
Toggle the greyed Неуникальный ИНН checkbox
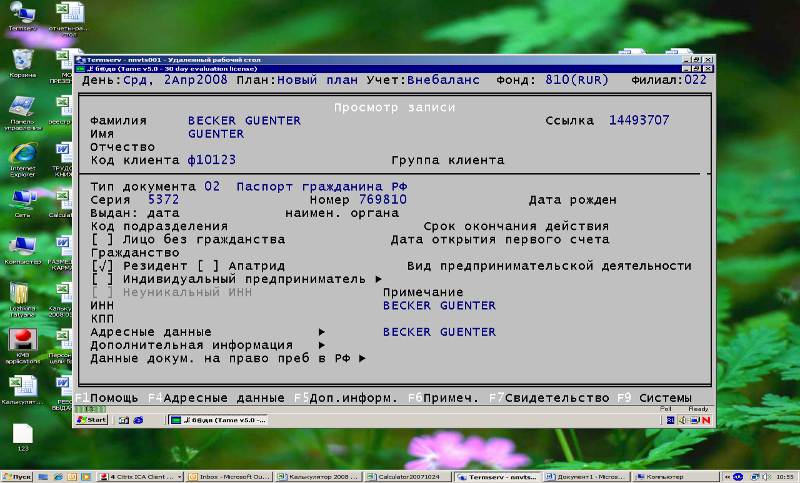[102, 293]
